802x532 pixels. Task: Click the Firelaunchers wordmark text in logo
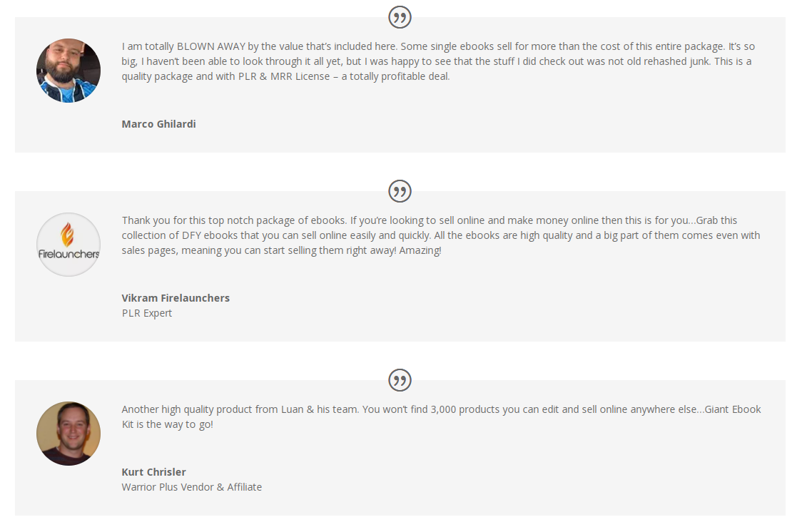68,254
